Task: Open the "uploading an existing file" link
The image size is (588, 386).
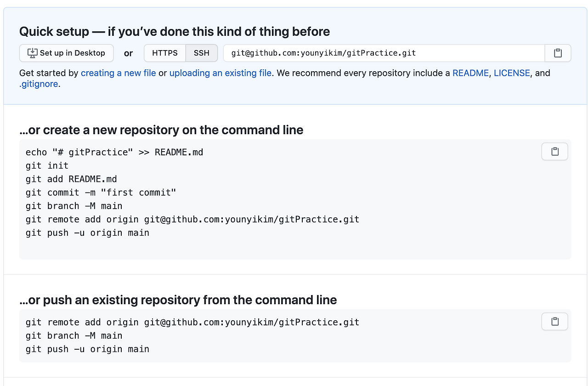Action: [220, 73]
